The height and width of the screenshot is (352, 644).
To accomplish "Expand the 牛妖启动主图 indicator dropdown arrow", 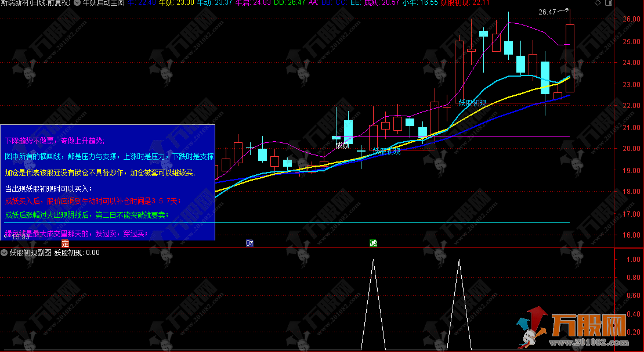I will [78, 3].
